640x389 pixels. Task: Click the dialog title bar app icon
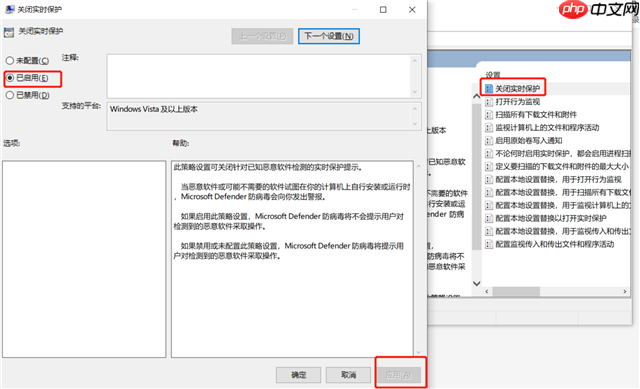[9, 9]
